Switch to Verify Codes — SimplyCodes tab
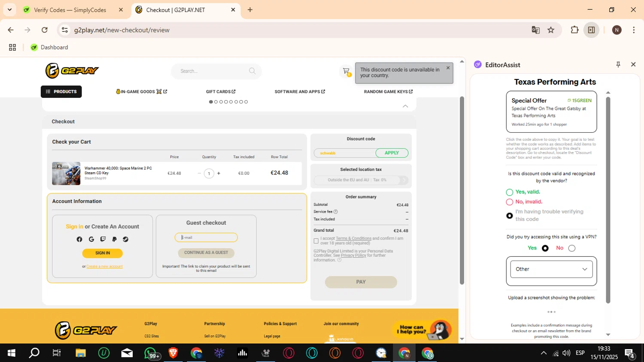 pyautogui.click(x=70, y=10)
